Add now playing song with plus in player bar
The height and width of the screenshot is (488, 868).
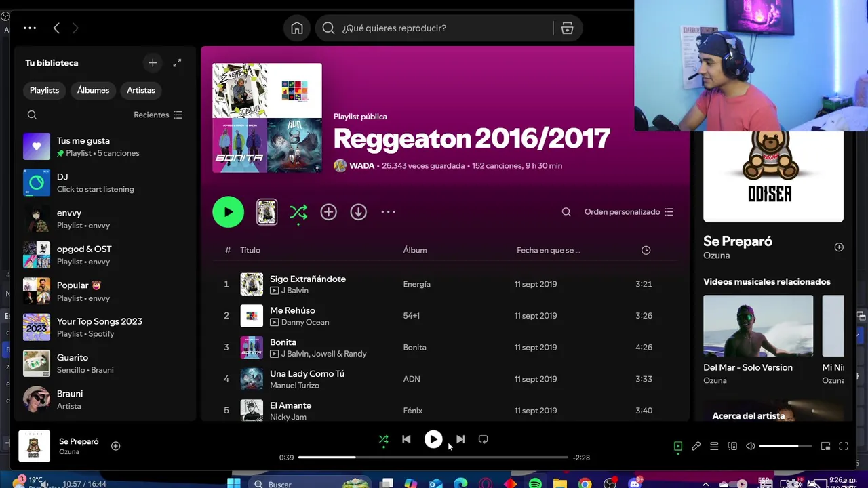tap(116, 446)
